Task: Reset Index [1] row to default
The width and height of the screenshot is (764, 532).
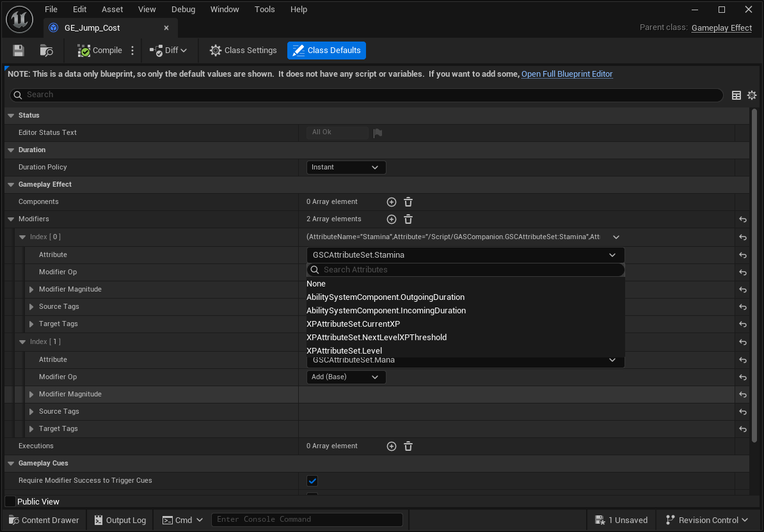Action: click(742, 342)
